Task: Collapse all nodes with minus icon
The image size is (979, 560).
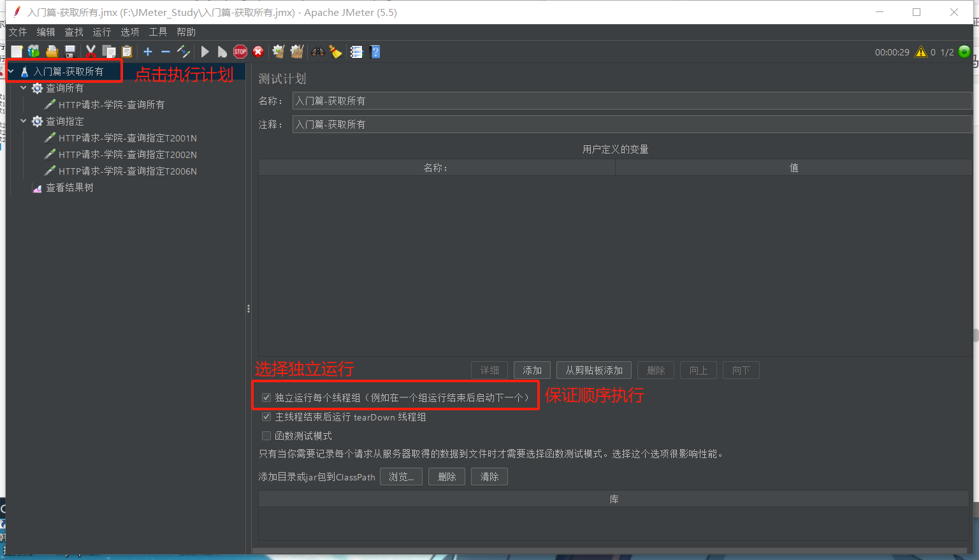Action: point(166,52)
